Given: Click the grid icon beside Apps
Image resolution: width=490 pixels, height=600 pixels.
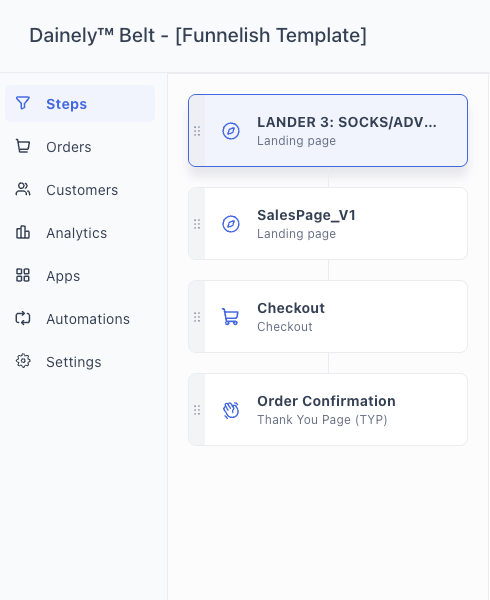Looking at the screenshot, I should (23, 275).
